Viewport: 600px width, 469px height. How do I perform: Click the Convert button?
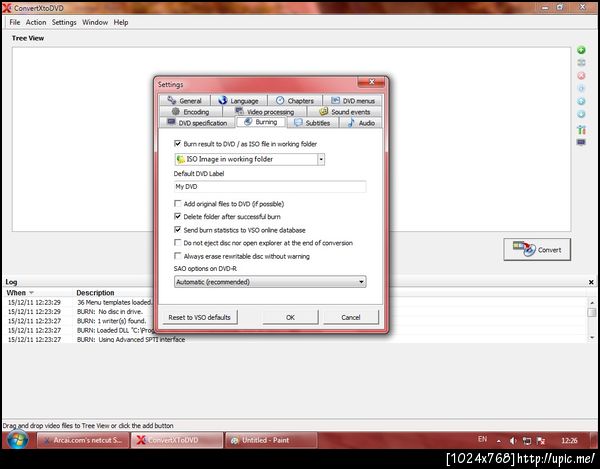coord(537,249)
